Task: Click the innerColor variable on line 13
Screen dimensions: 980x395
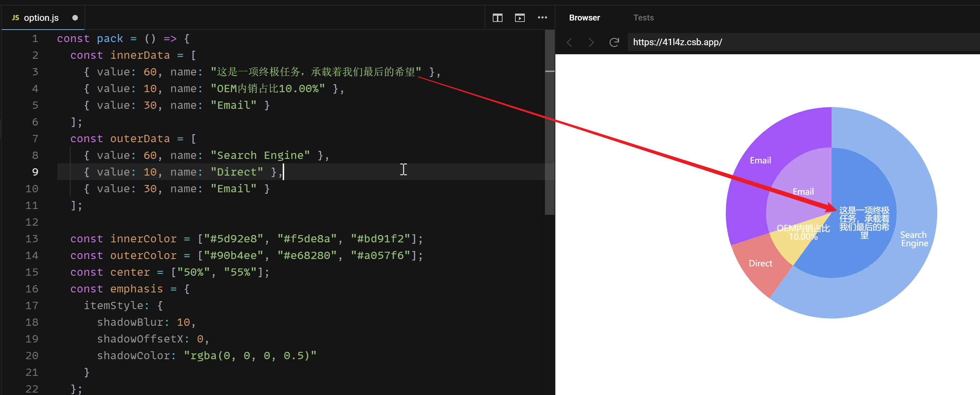Action: coord(143,239)
